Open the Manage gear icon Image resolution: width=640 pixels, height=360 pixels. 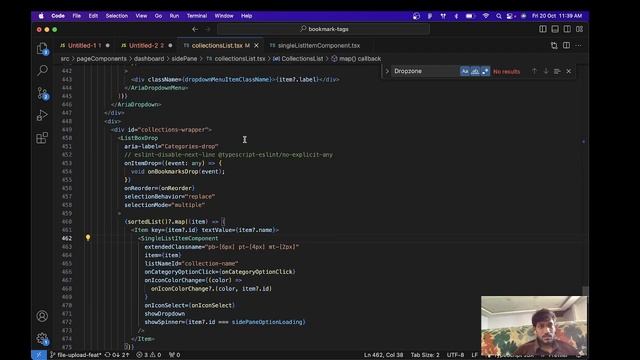click(x=42, y=338)
